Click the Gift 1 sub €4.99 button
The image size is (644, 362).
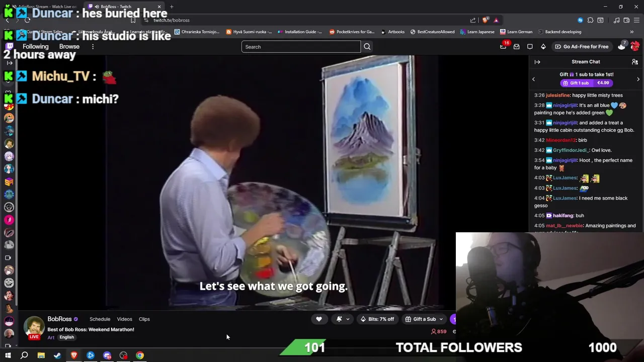(586, 83)
